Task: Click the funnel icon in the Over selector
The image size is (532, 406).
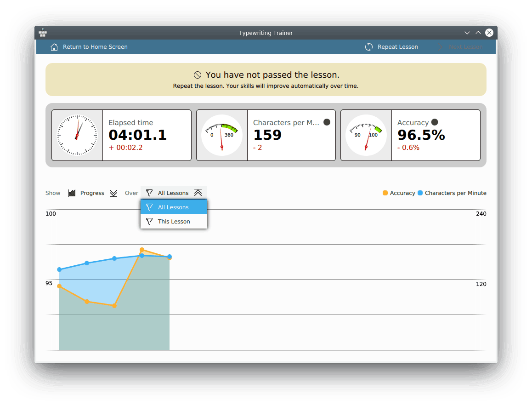Action: coord(149,193)
